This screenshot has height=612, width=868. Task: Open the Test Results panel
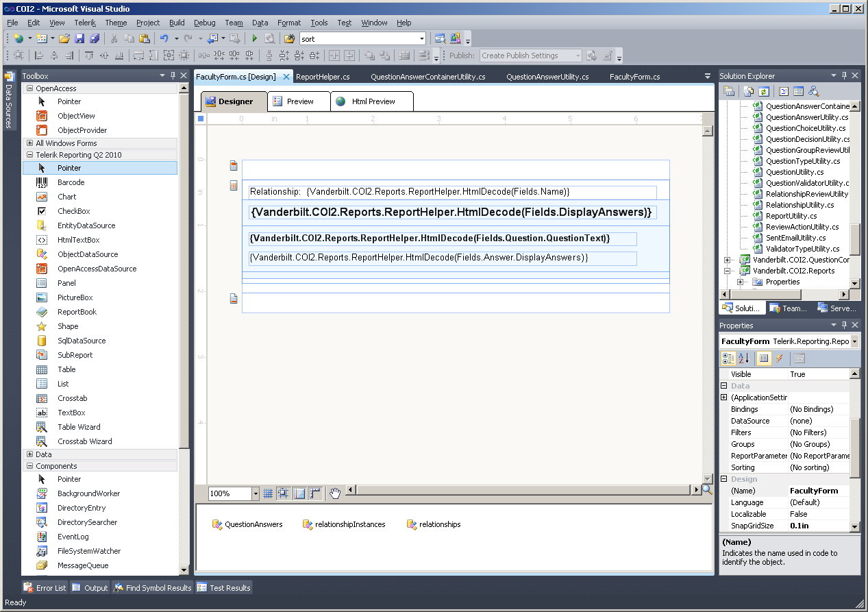pyautogui.click(x=223, y=587)
